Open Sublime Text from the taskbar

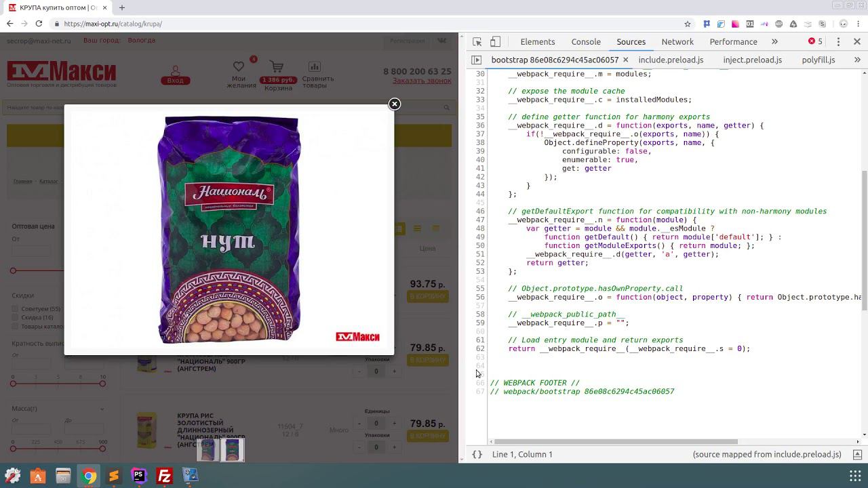tap(114, 476)
